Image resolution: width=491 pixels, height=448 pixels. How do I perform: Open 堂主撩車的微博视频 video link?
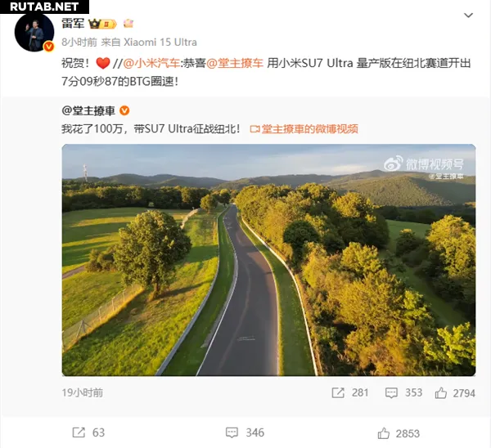(x=304, y=129)
